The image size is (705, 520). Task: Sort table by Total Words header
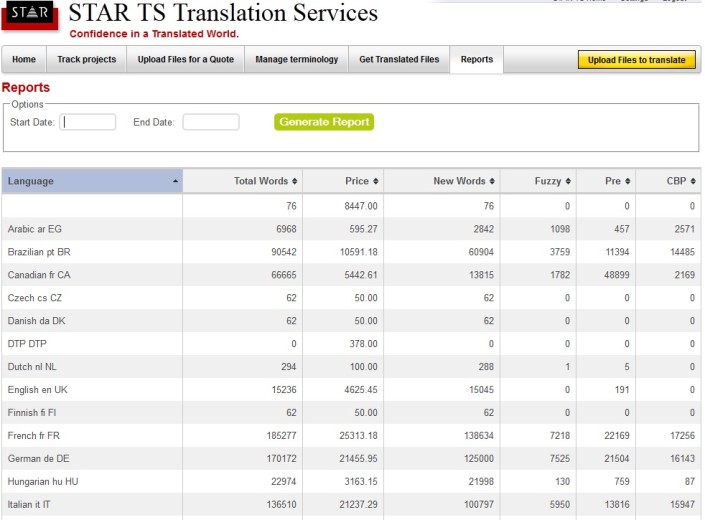(265, 181)
